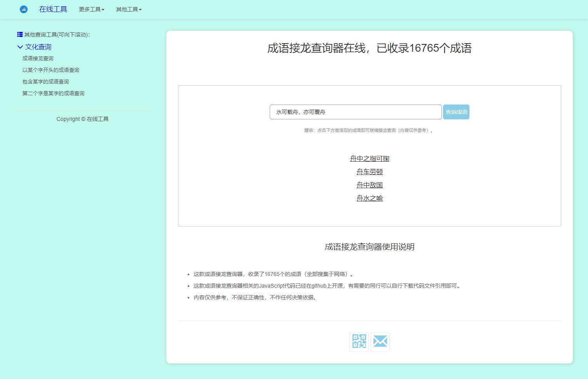Click the list icon beside 其他查询工具
The image size is (588, 379).
[20, 35]
